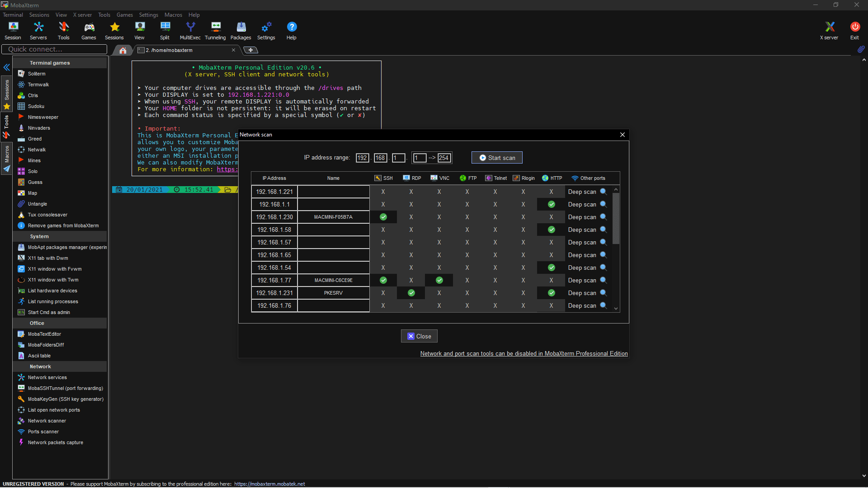The height and width of the screenshot is (488, 868).
Task: Click Start scan button
Action: [x=497, y=158]
